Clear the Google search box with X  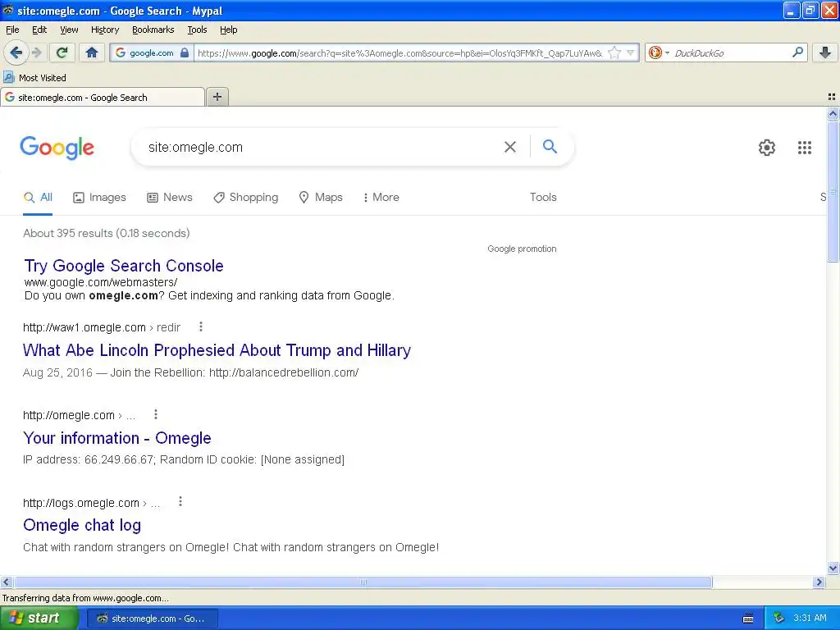tap(510, 147)
